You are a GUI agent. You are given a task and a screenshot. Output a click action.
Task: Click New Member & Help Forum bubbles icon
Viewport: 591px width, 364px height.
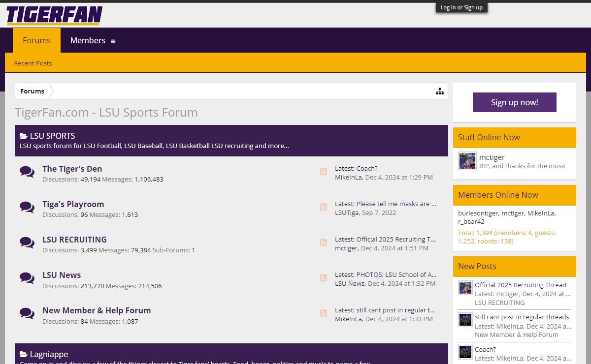(x=27, y=313)
